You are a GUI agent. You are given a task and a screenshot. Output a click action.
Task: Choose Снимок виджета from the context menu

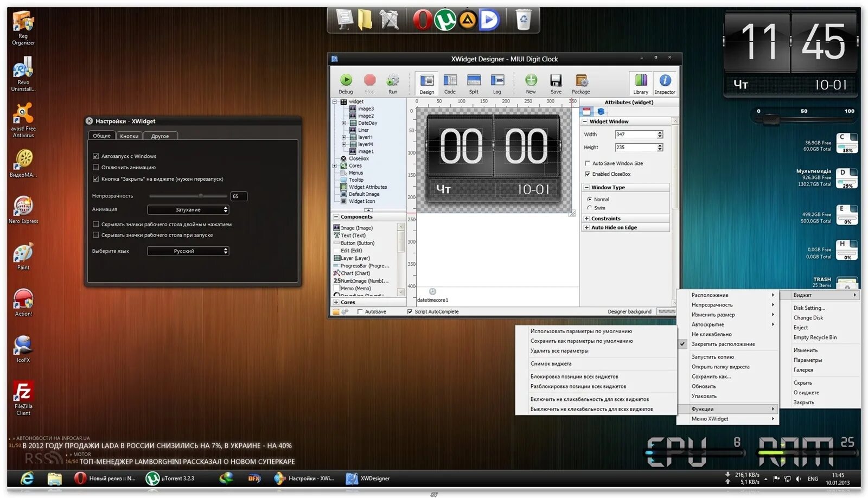[552, 363]
